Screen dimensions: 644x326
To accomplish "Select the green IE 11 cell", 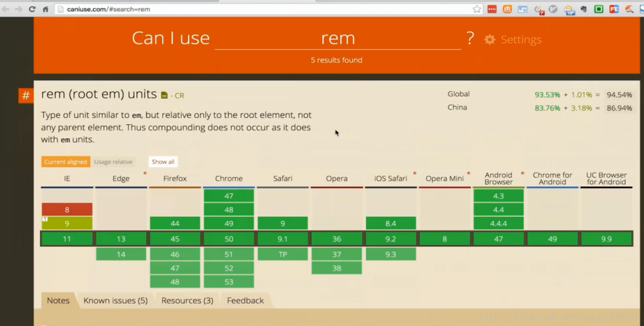I will [x=67, y=239].
